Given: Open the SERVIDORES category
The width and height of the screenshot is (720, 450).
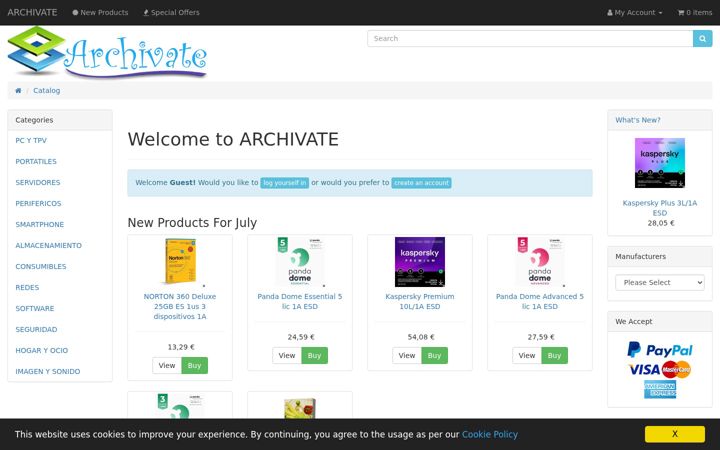Looking at the screenshot, I should (x=38, y=182).
